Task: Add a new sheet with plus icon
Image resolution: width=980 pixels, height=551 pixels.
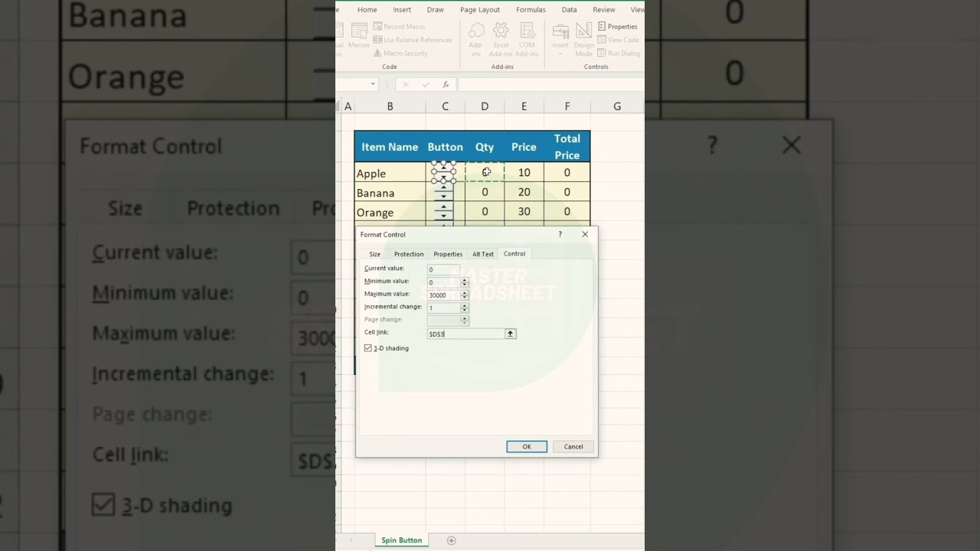Action: (451, 540)
